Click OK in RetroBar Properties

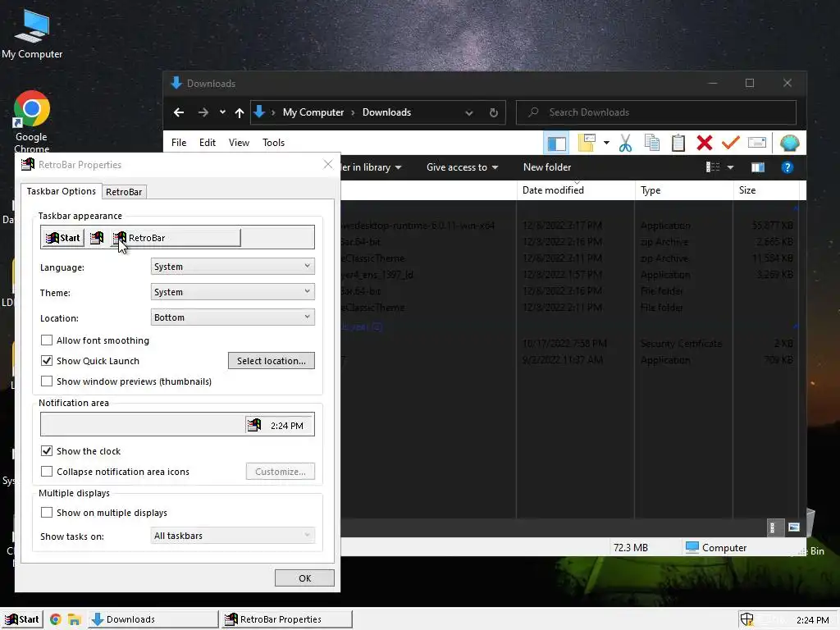click(x=305, y=578)
